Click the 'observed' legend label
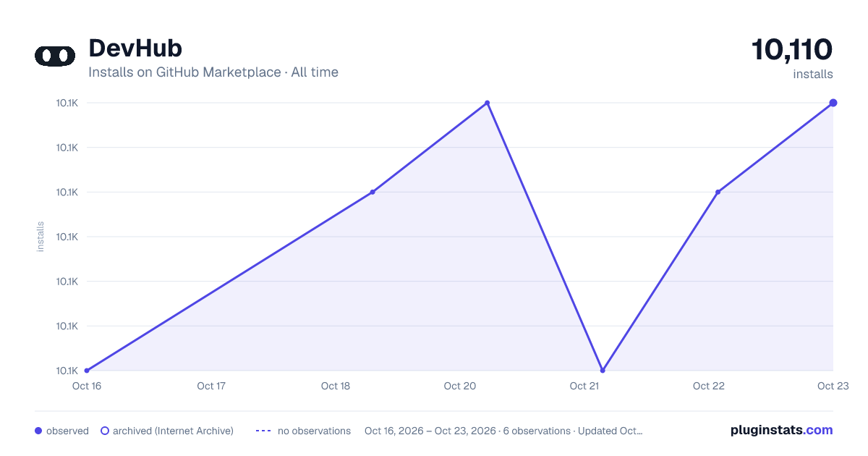Viewport: 868px width, 456px height. click(x=67, y=431)
